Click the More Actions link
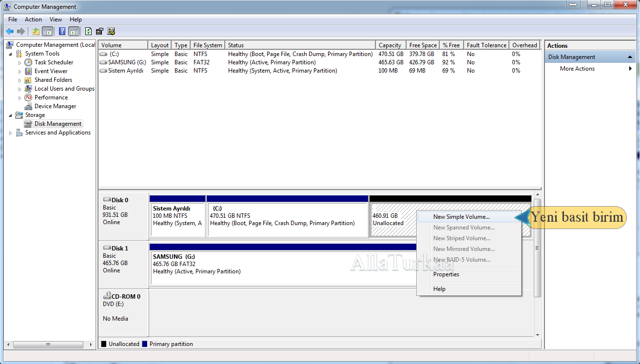 pyautogui.click(x=577, y=69)
